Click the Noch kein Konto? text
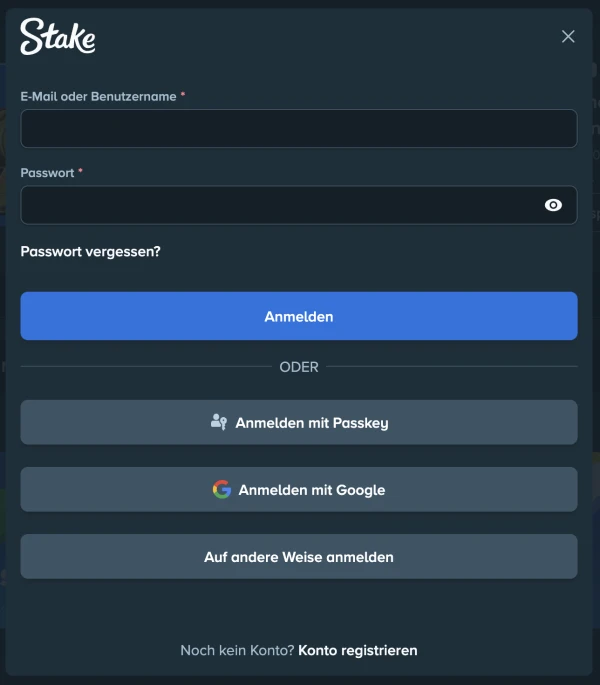Image resolution: width=600 pixels, height=685 pixels. click(x=237, y=650)
